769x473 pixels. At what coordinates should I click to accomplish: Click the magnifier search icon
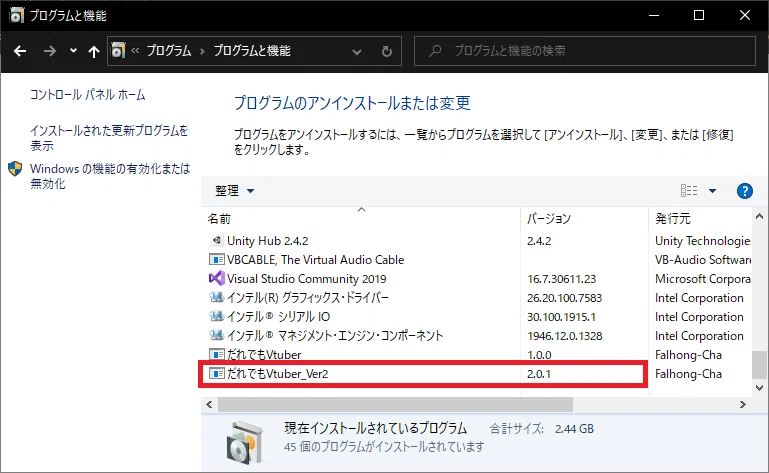435,51
